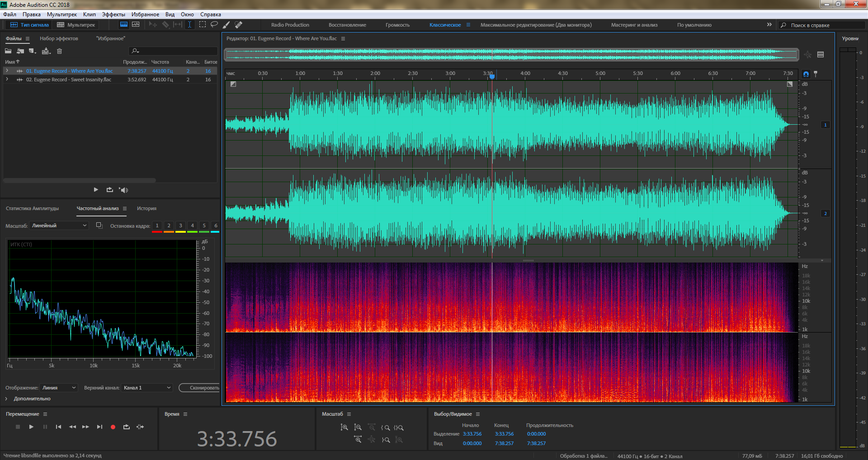Open the Справка menu

coord(211,14)
